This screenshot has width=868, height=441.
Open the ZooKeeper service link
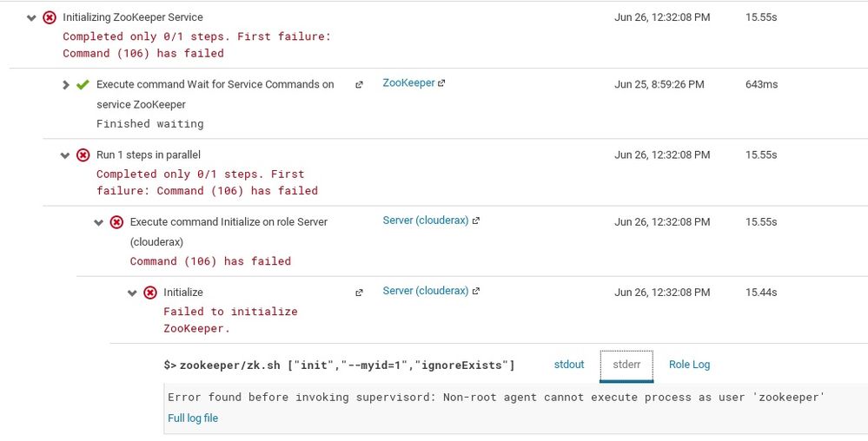408,83
